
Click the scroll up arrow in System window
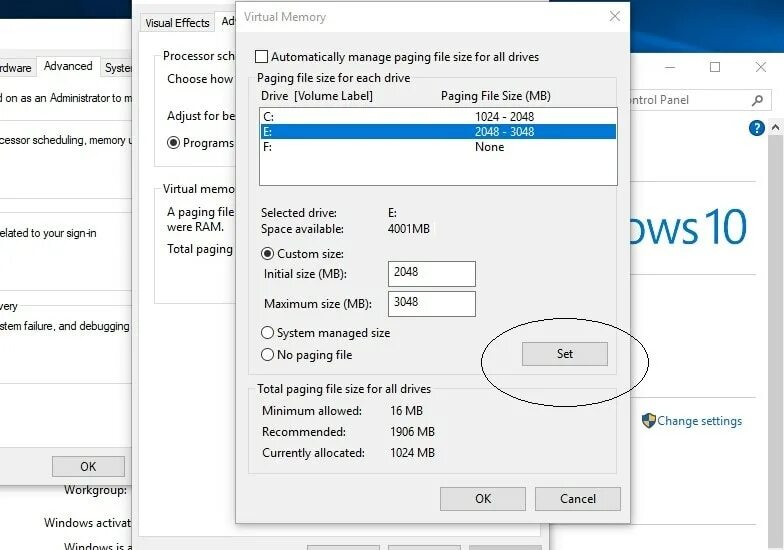[775, 128]
